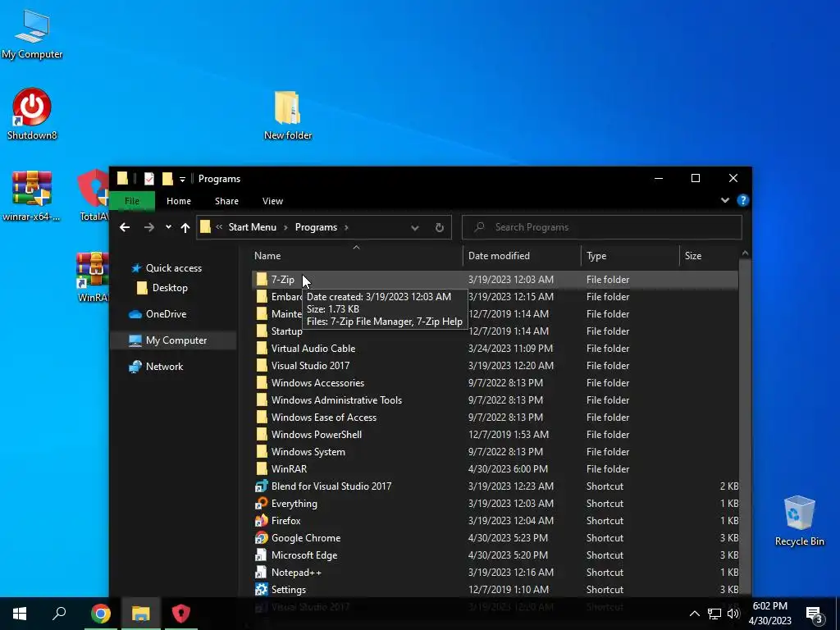Viewport: 840px width, 630px height.
Task: Select OneDrive in navigation pane
Action: (157, 314)
